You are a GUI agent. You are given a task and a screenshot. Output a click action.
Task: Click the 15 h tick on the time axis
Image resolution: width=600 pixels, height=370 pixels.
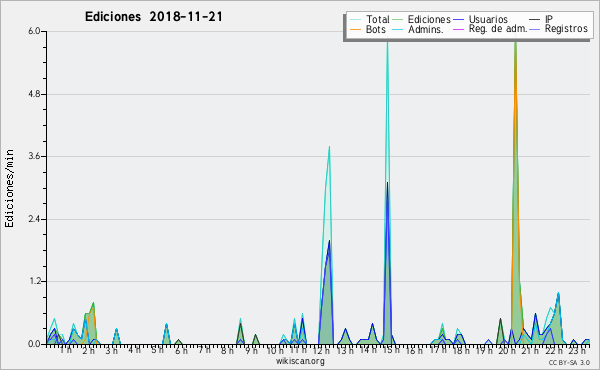point(391,350)
